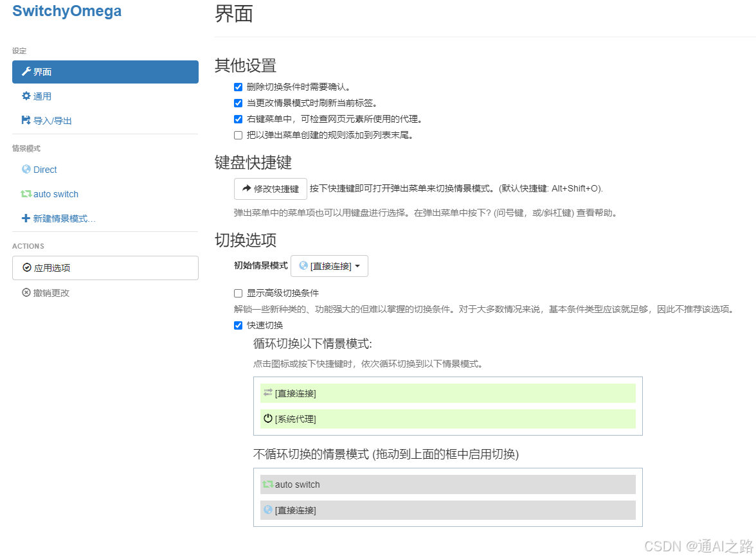The height and width of the screenshot is (559, 756).
Task: Click the SwitchyOmega title link
Action: (67, 10)
